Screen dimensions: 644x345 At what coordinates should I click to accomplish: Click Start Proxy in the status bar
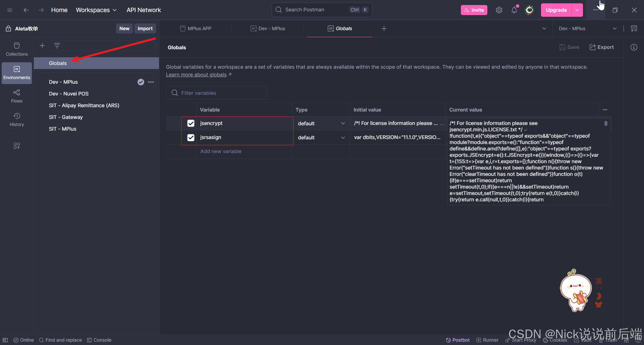521,340
